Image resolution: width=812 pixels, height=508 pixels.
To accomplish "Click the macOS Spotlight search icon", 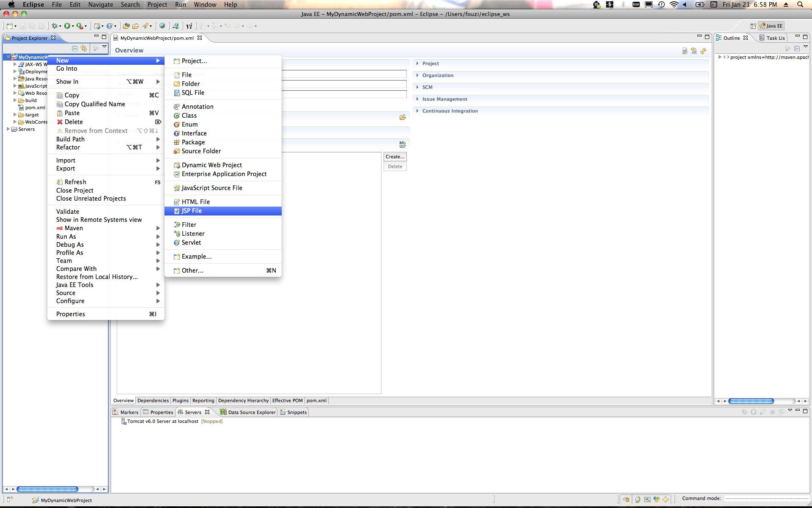I will 800,4.
